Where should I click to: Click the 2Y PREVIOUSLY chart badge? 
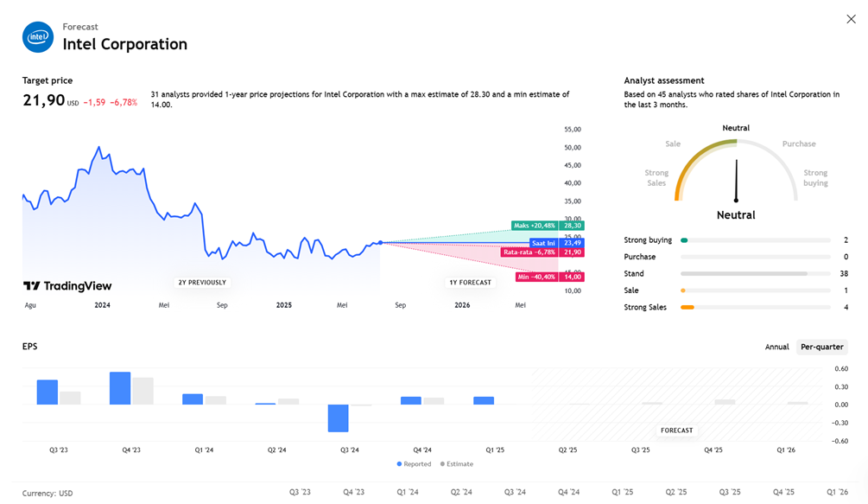click(x=202, y=283)
